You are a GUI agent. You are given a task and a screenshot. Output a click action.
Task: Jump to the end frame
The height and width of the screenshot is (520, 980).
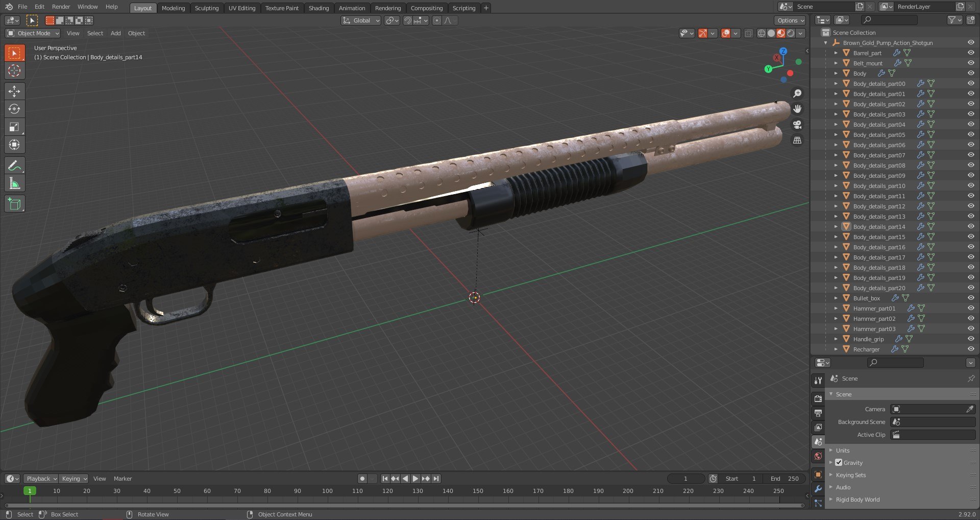click(x=436, y=479)
